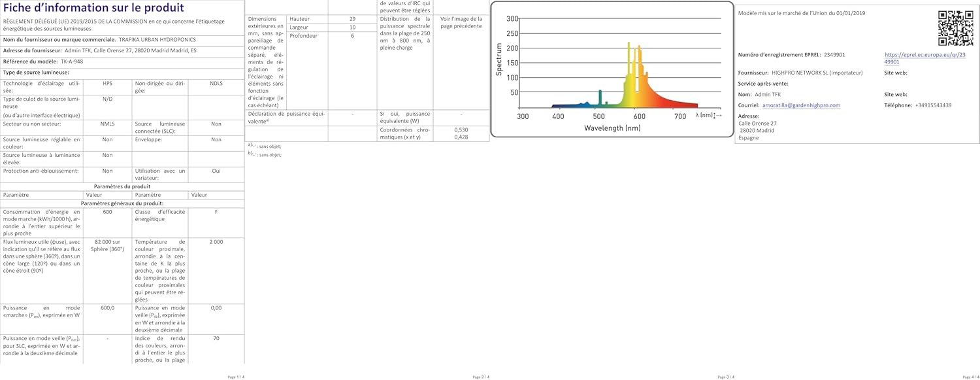Click the vertical 'Spectrum' axis label
Screen dimensions: 980x380
click(499, 60)
